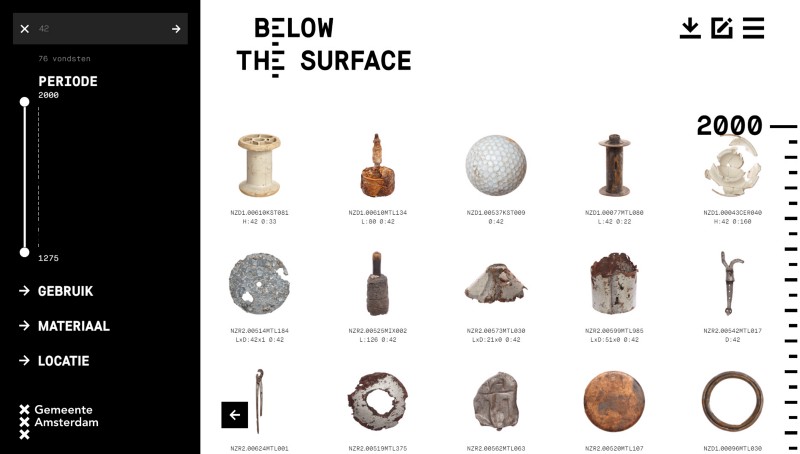Click in the search input field
This screenshot has height=454, width=800.
click(x=102, y=29)
